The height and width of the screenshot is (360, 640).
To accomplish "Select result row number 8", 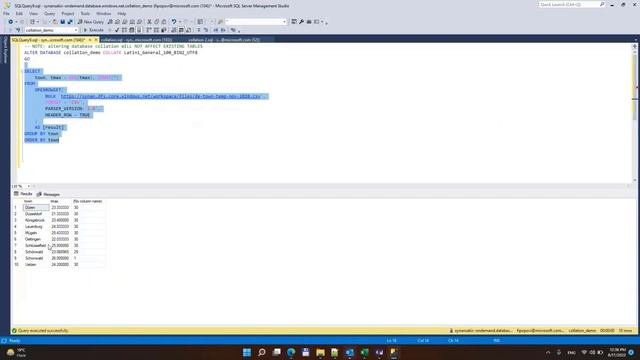I will (x=16, y=252).
